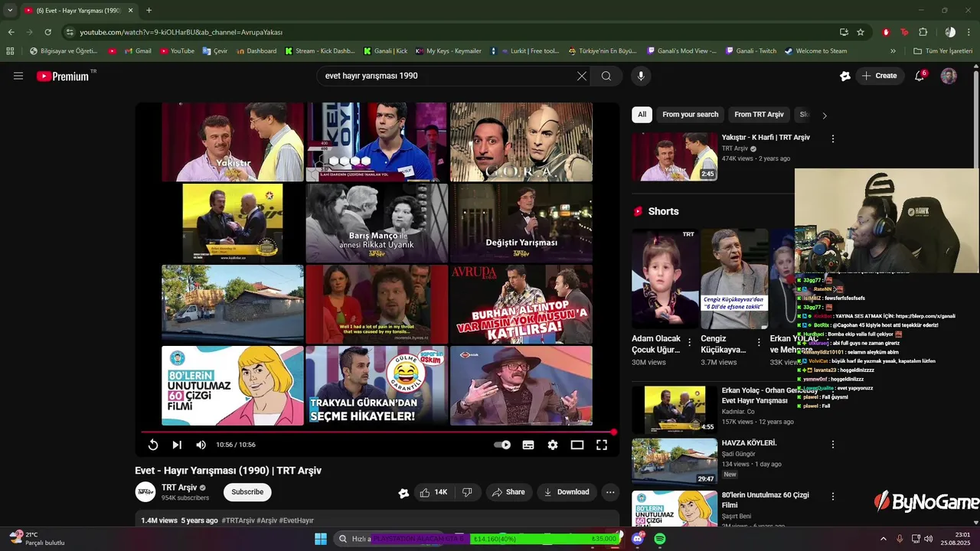
Task: Open Tüm Yer İşaretleri folder
Action: click(x=943, y=51)
